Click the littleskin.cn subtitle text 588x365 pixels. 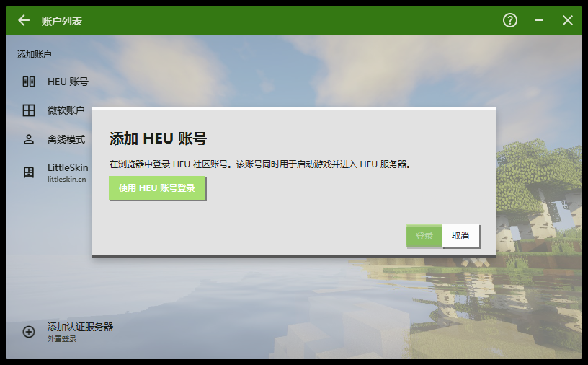click(x=67, y=179)
